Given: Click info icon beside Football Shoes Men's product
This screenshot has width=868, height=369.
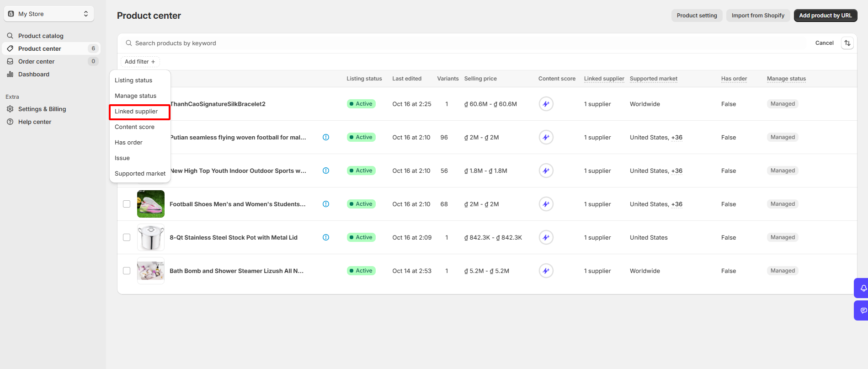Looking at the screenshot, I should [x=326, y=204].
